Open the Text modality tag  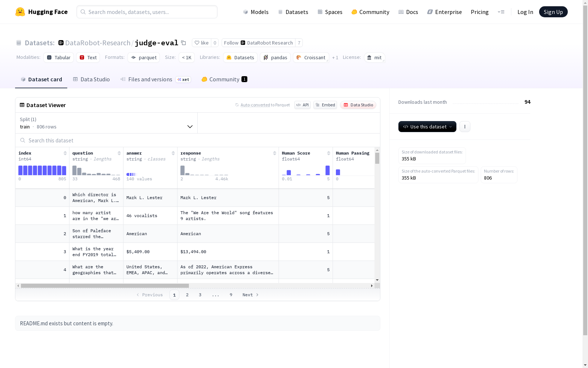[88, 57]
